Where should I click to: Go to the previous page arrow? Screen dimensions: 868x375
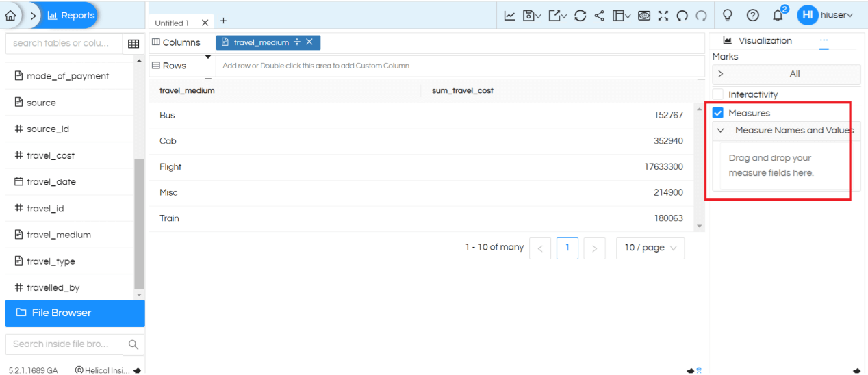pyautogui.click(x=540, y=248)
